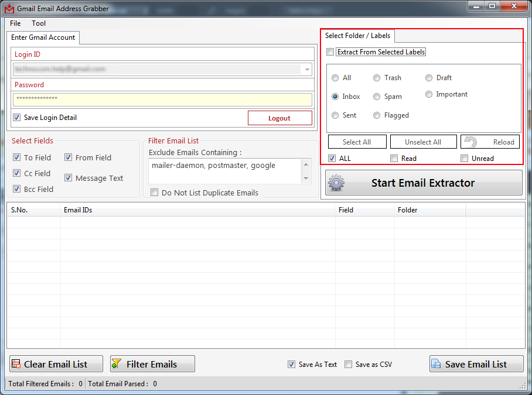The width and height of the screenshot is (532, 395).
Task: Uncheck the Message Text checkbox
Action: (68, 177)
